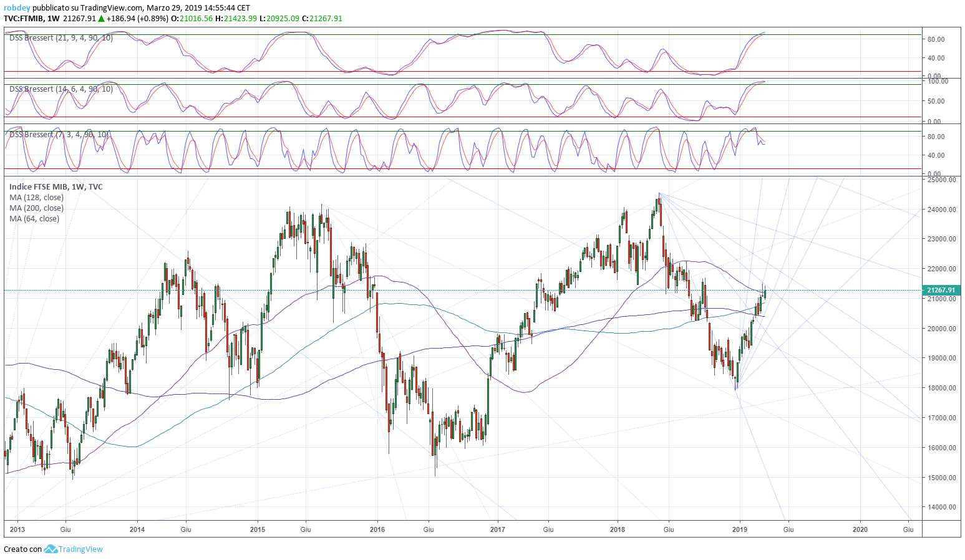The image size is (965, 560).
Task: Follow the TradingView link at bottom
Action: point(80,549)
